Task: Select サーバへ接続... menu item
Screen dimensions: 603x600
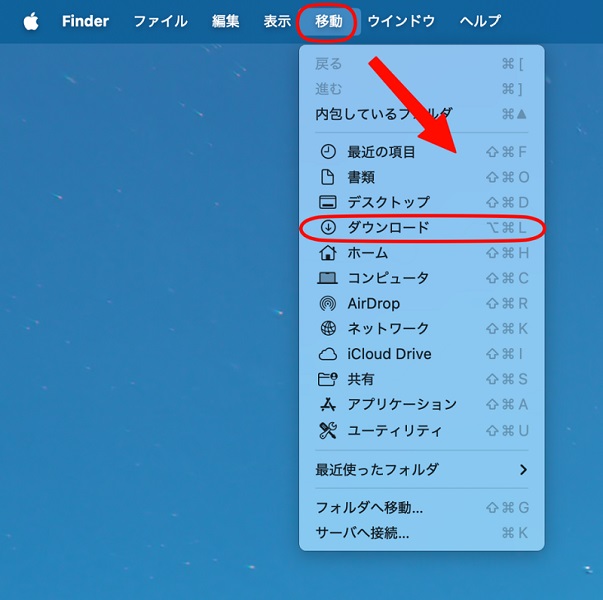Action: click(421, 533)
